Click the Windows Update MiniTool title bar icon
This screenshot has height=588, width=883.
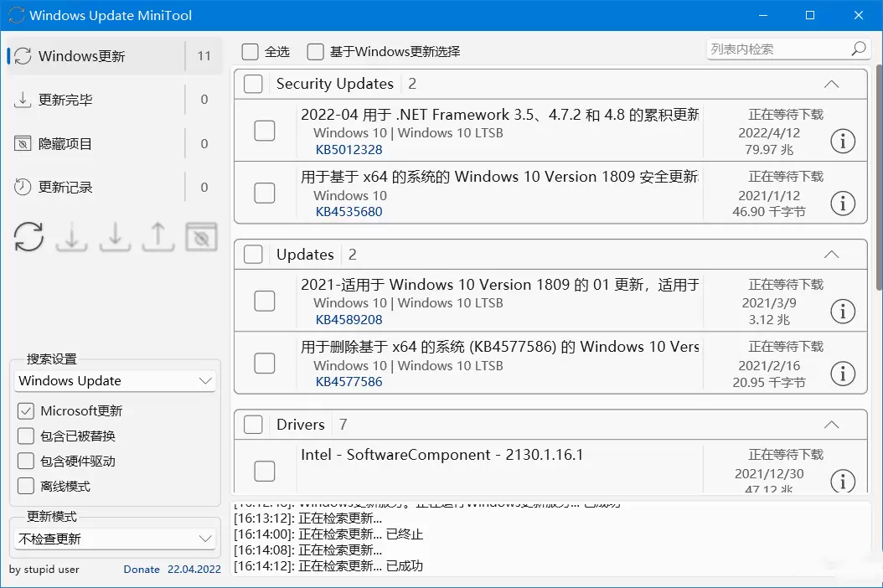(x=16, y=15)
